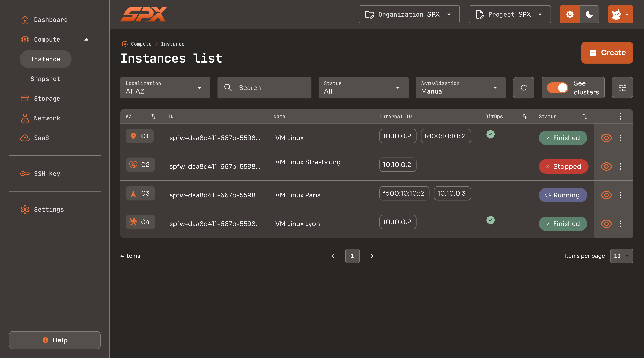
Task: Click the Instance breadcrumb text
Action: [173, 44]
